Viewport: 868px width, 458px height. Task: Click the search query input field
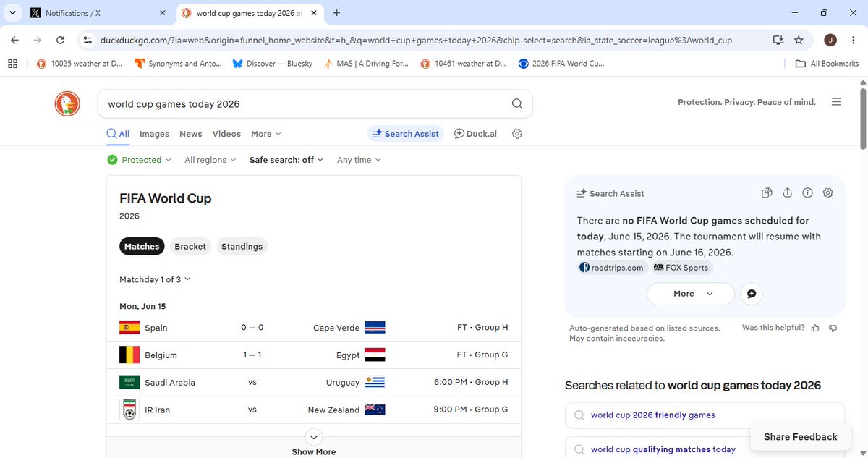304,104
